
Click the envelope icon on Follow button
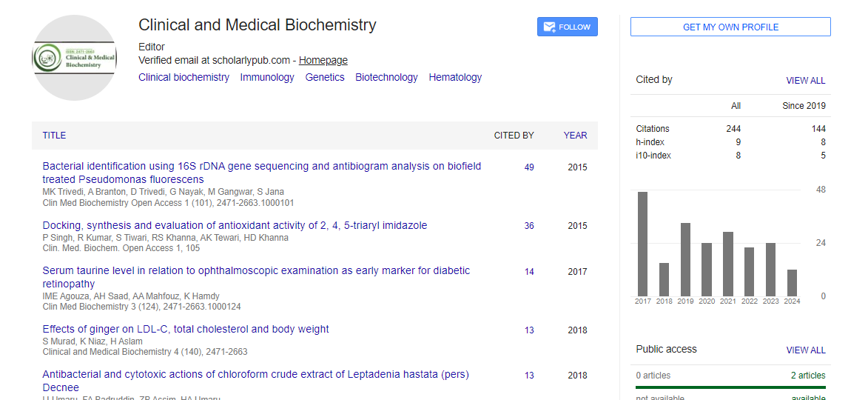pos(549,27)
